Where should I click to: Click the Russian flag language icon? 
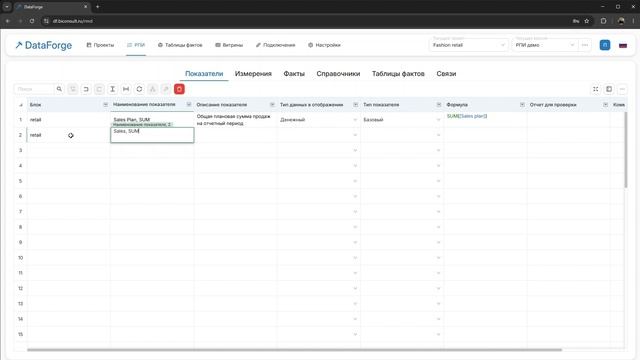click(623, 45)
